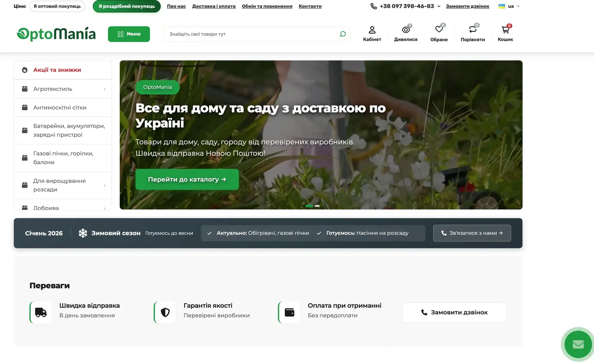
Task: Open the Доставка і оплата link
Action: click(x=214, y=6)
